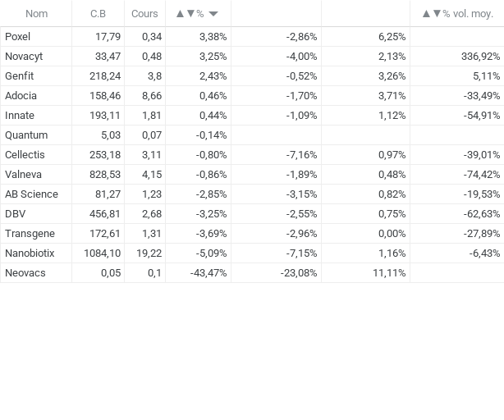Viewport: 504px width, 420px height.
Task: Select the Innate row name
Action: pyautogui.click(x=20, y=116)
